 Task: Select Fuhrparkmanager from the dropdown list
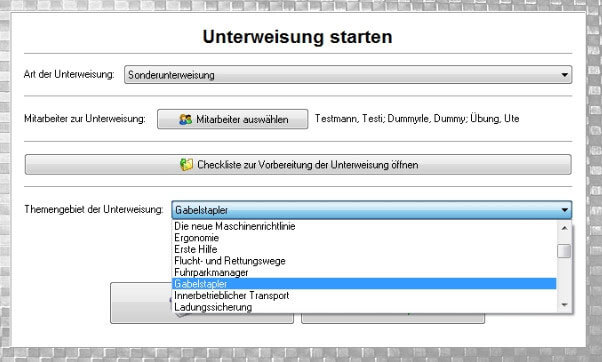364,272
